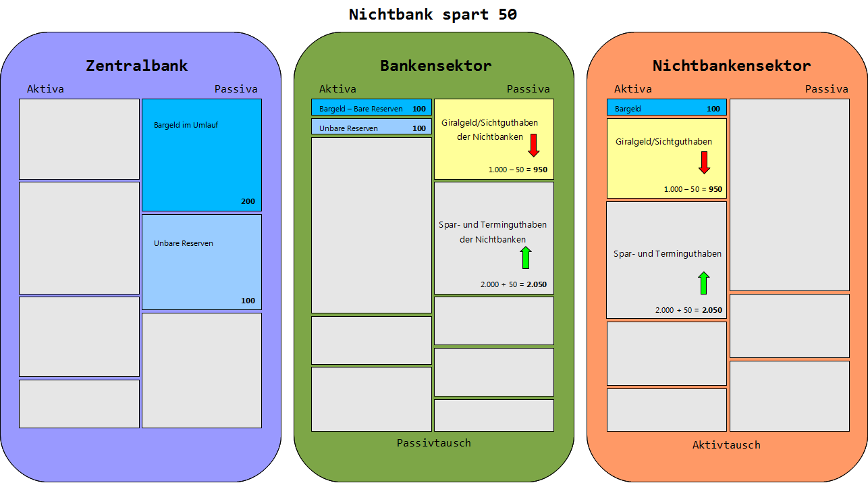Select the blue Bargeld row in Nichtbankensektor
This screenshot has width=868, height=483.
pyautogui.click(x=666, y=107)
